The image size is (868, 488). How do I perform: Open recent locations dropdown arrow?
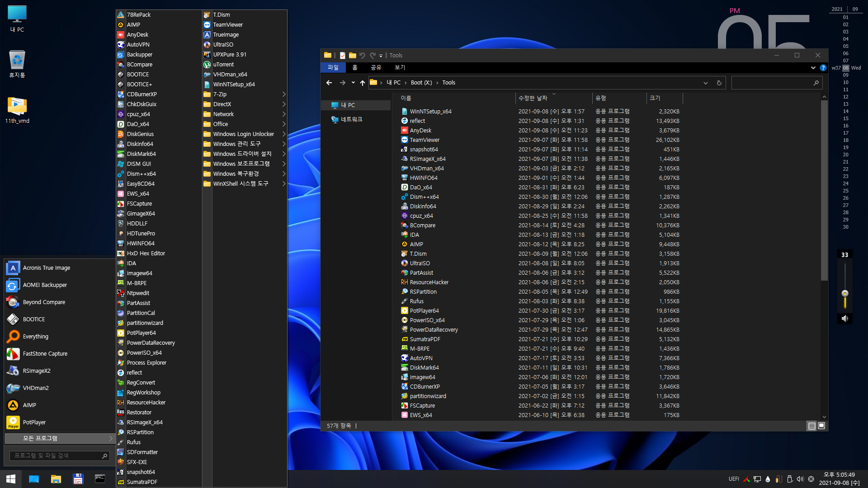353,83
